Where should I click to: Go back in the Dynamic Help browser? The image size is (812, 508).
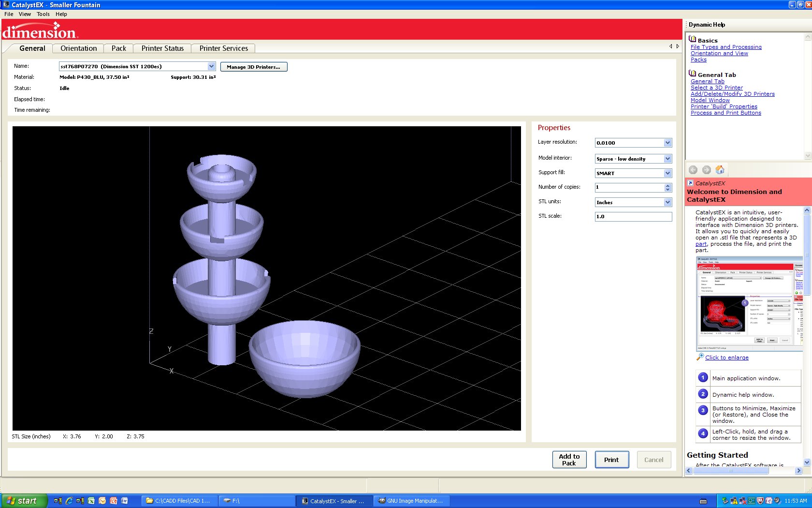coord(693,170)
